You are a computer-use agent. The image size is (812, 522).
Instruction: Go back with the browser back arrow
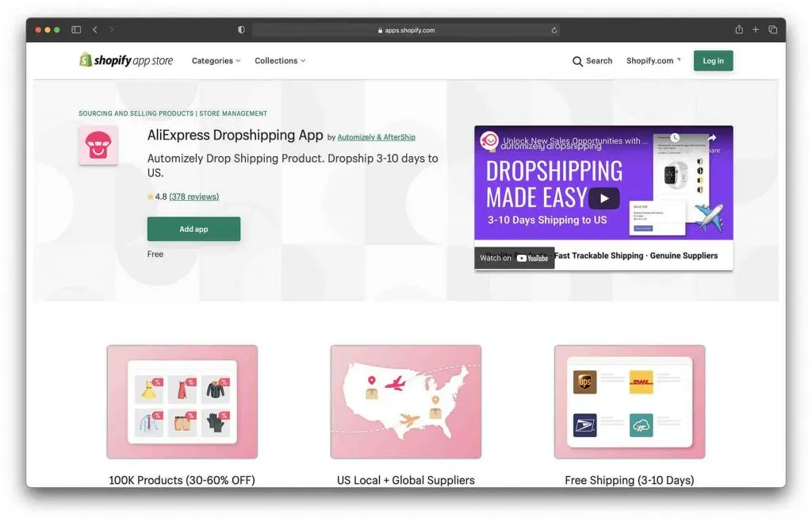95,29
